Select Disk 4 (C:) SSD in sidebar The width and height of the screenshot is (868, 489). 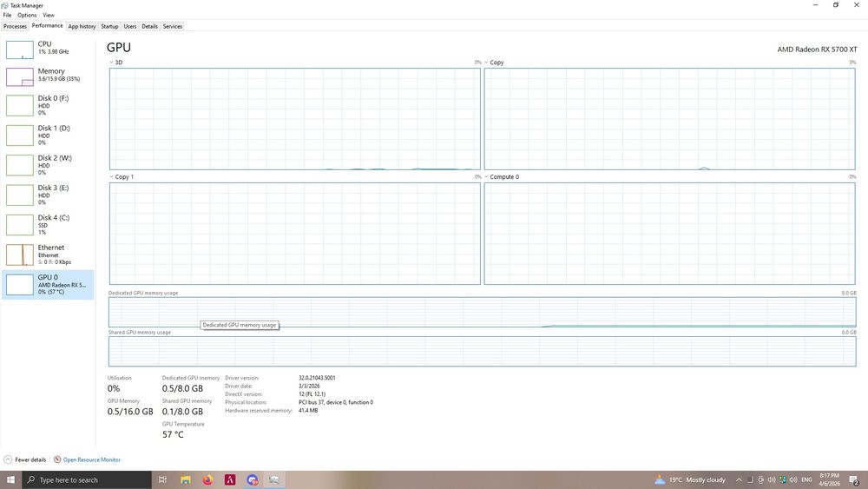[x=48, y=225]
